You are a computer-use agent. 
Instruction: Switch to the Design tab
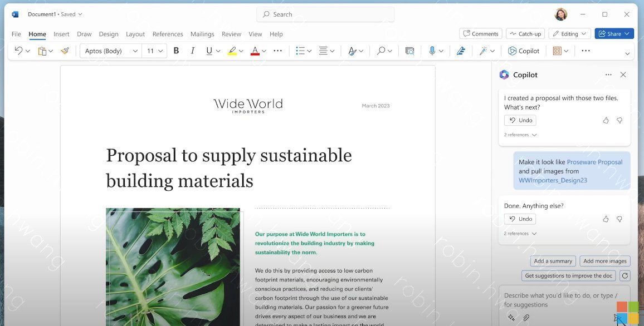coord(109,34)
